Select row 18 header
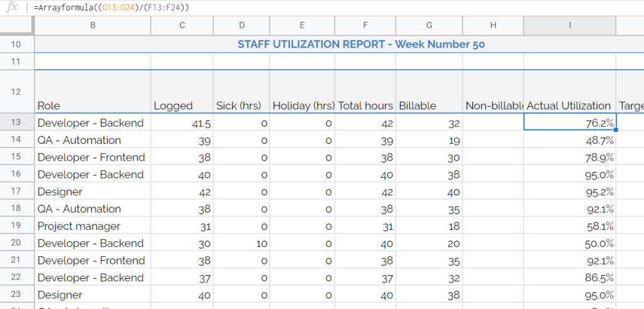Image resolution: width=644 pixels, height=309 pixels. coord(16,209)
